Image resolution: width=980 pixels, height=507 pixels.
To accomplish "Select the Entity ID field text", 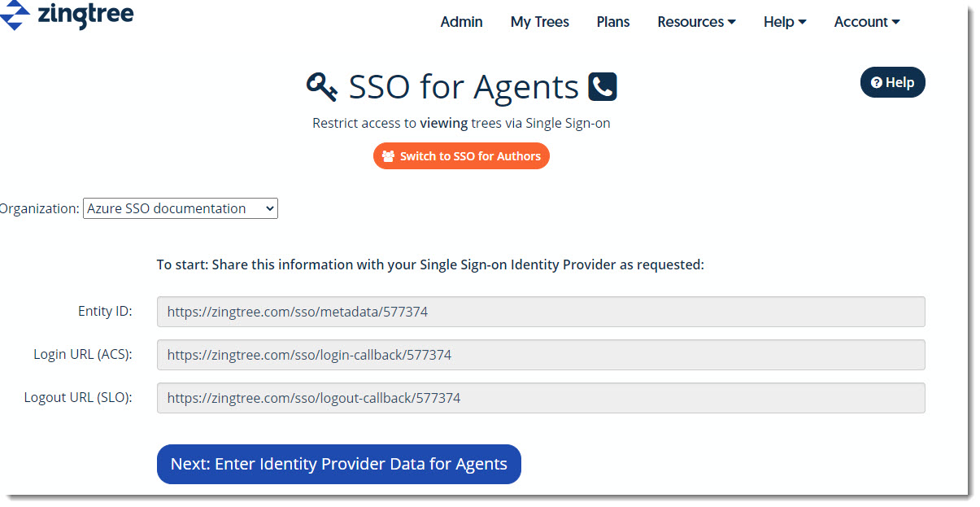I will [x=540, y=312].
